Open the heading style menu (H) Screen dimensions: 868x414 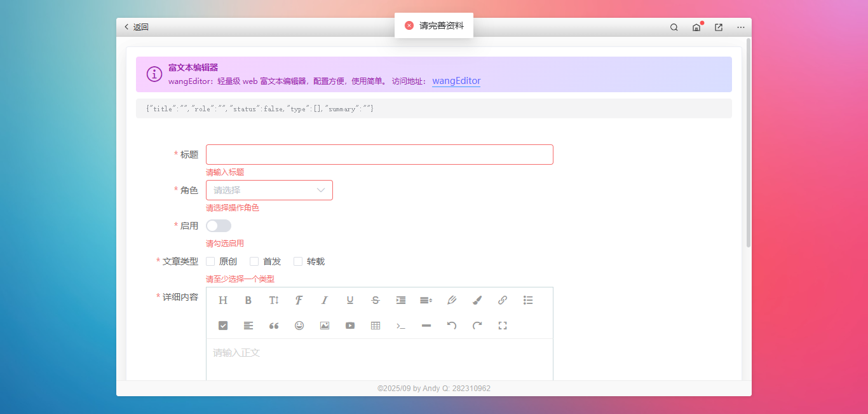pyautogui.click(x=223, y=300)
